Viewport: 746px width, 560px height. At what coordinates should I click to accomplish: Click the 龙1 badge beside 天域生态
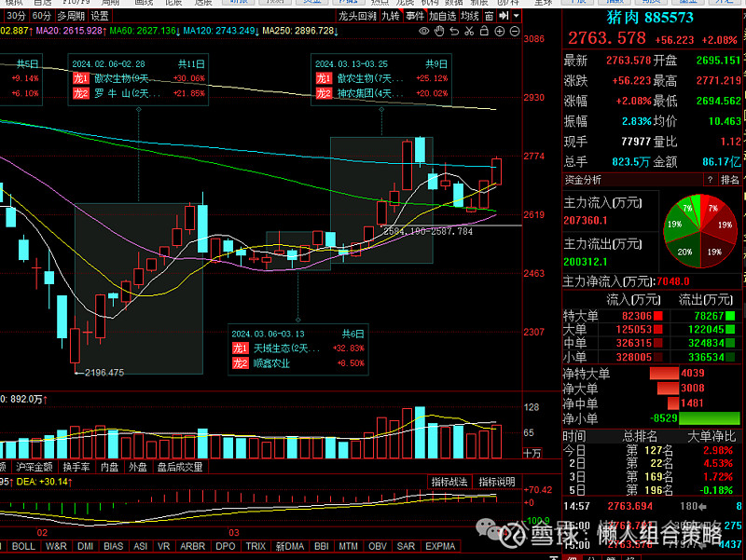[240, 348]
